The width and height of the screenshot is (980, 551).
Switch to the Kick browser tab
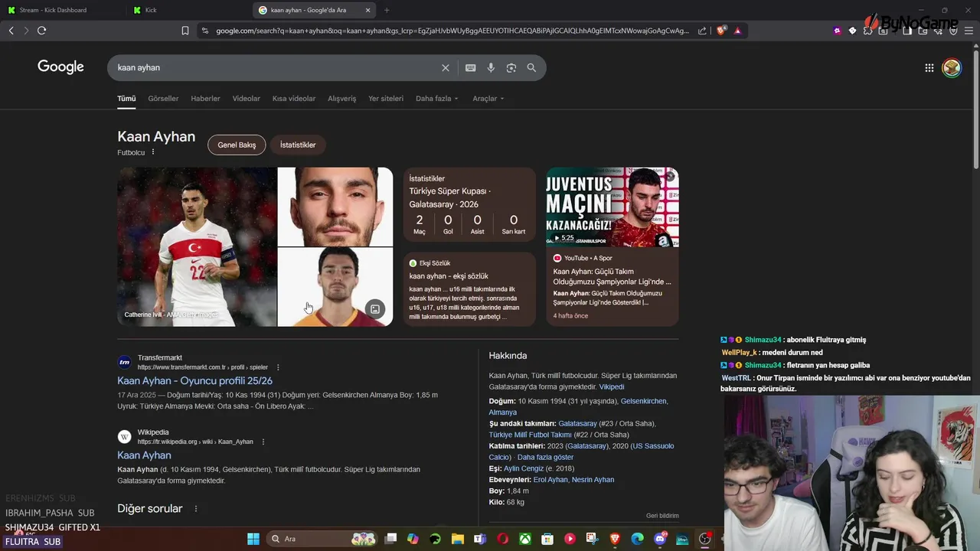click(188, 10)
